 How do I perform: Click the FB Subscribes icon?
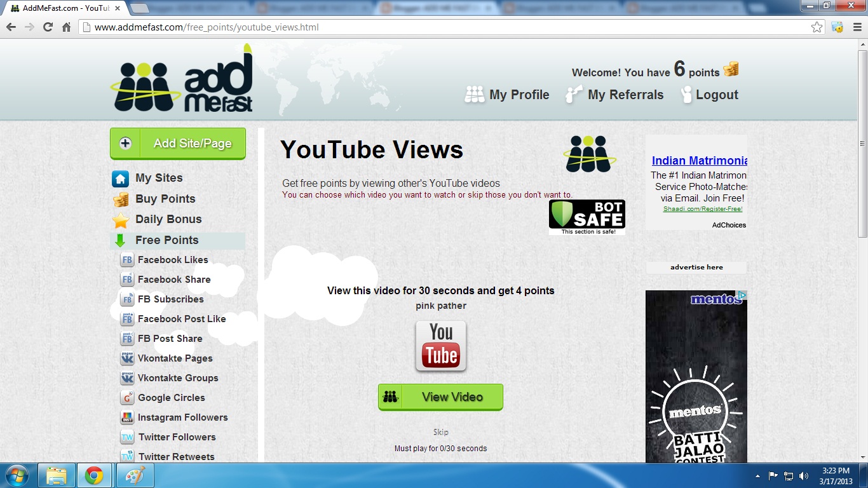127,299
